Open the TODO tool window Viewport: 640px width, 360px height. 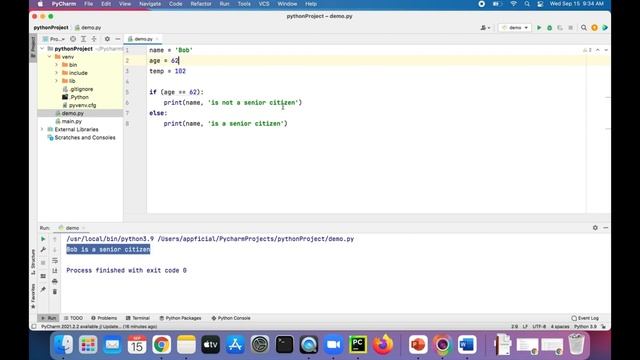click(x=73, y=318)
